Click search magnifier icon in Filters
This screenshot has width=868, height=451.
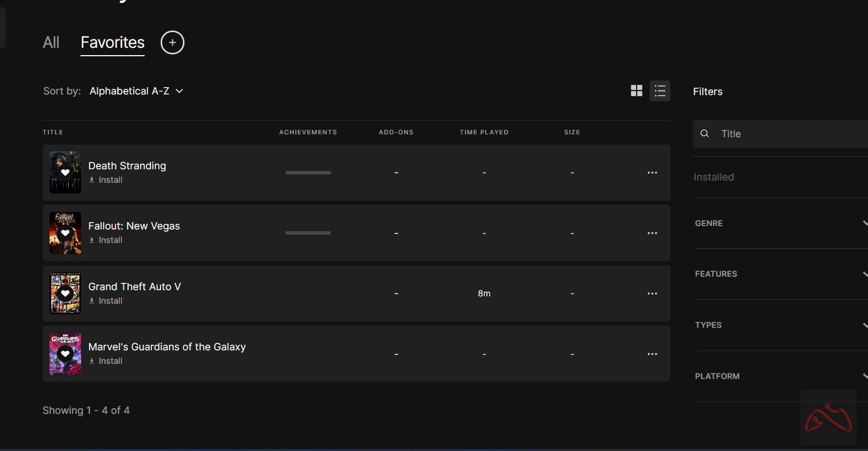coord(704,134)
